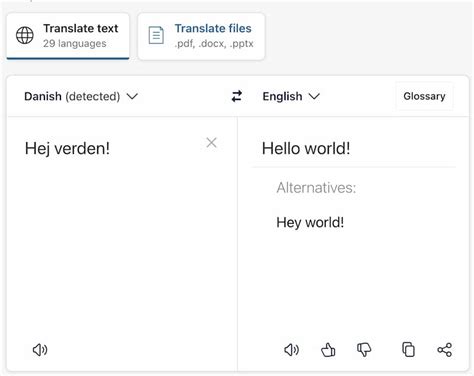Click the "Alternatives:" label
Screen dimensions: 474x376
pos(316,188)
